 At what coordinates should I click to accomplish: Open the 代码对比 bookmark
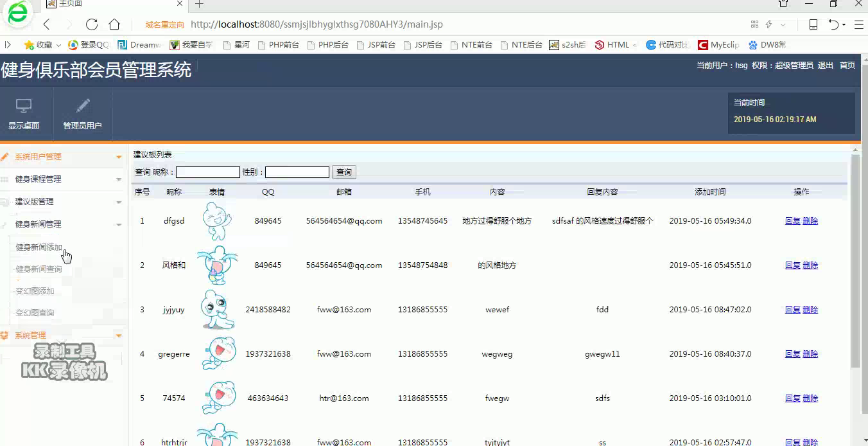click(668, 45)
